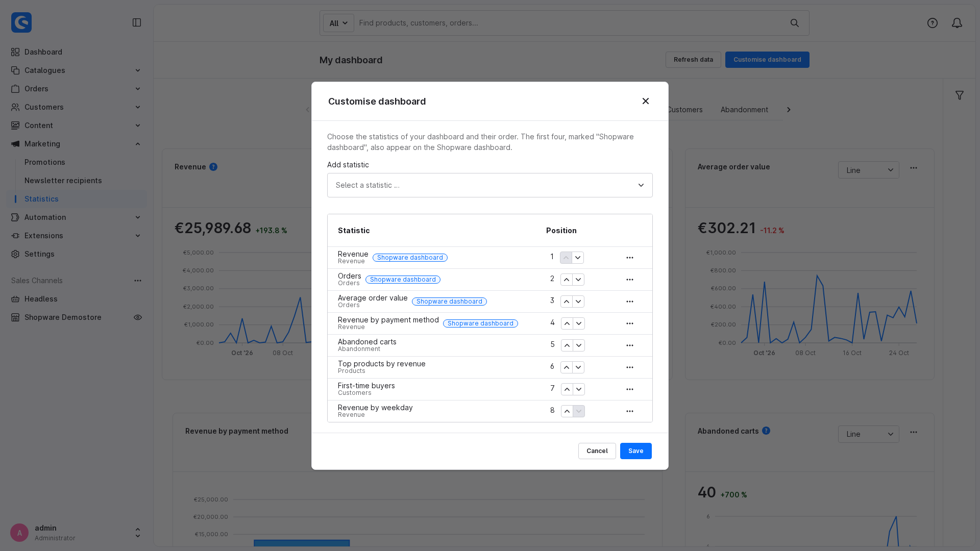The image size is (980, 551).
Task: Move Orders statistic up
Action: [567, 280]
